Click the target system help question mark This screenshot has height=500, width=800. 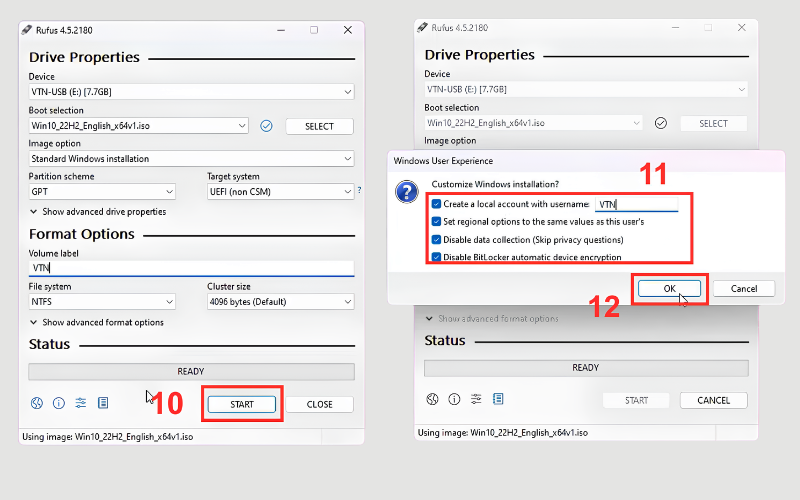[x=359, y=190]
